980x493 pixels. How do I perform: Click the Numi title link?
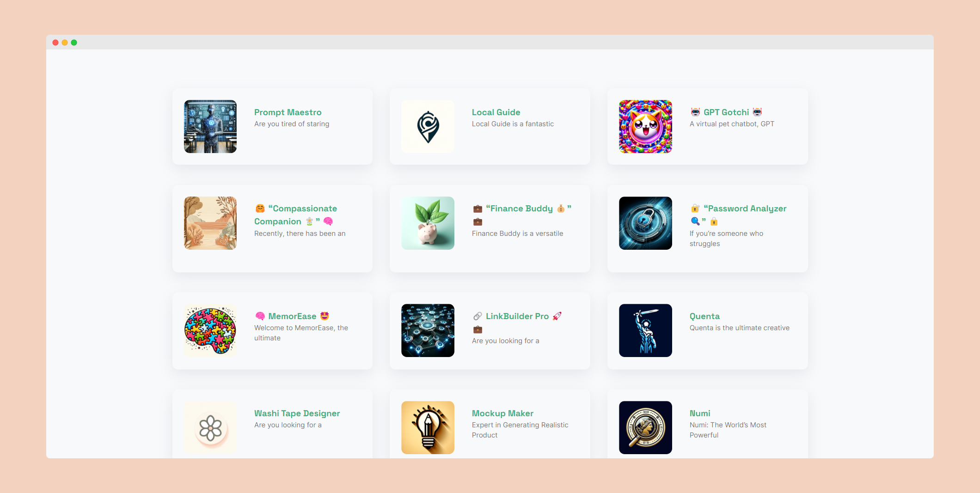click(700, 413)
